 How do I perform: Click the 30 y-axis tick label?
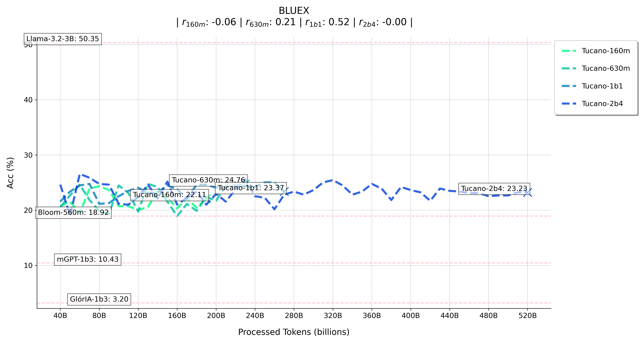[x=28, y=155]
